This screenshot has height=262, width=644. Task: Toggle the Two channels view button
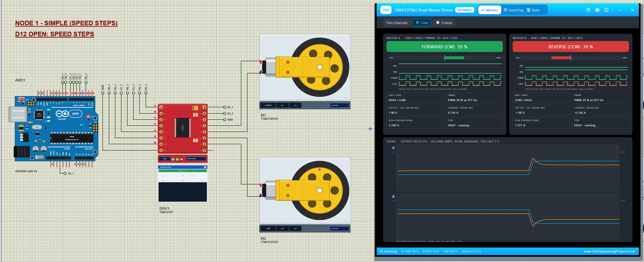(397, 23)
